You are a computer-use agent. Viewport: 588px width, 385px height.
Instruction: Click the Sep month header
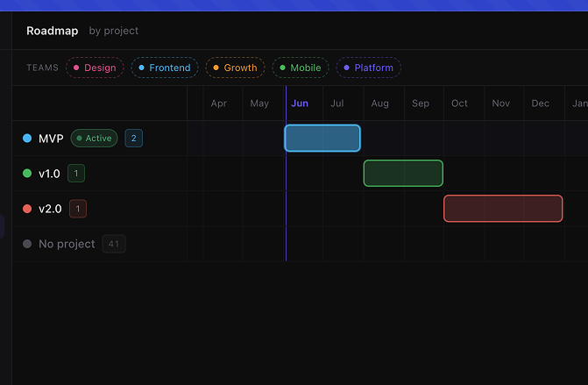[421, 103]
